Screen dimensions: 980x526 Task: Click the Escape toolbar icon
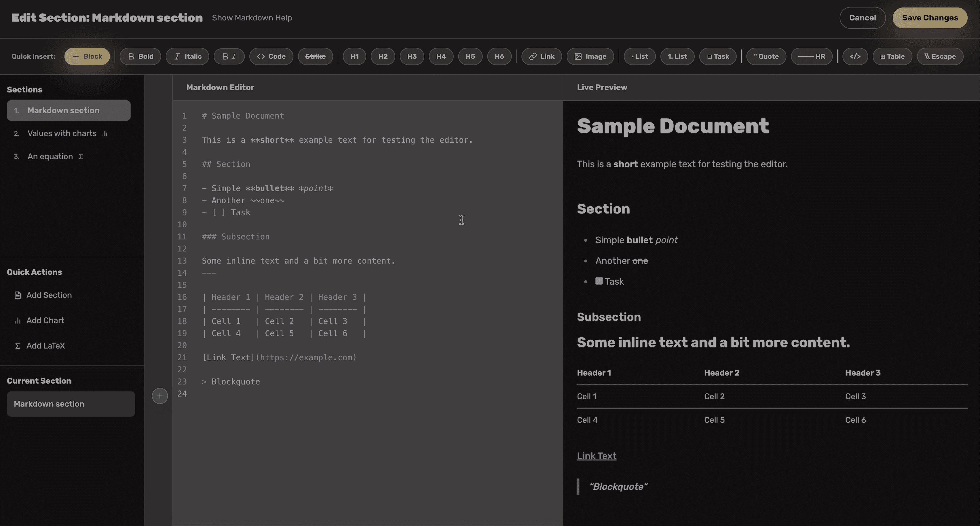940,56
